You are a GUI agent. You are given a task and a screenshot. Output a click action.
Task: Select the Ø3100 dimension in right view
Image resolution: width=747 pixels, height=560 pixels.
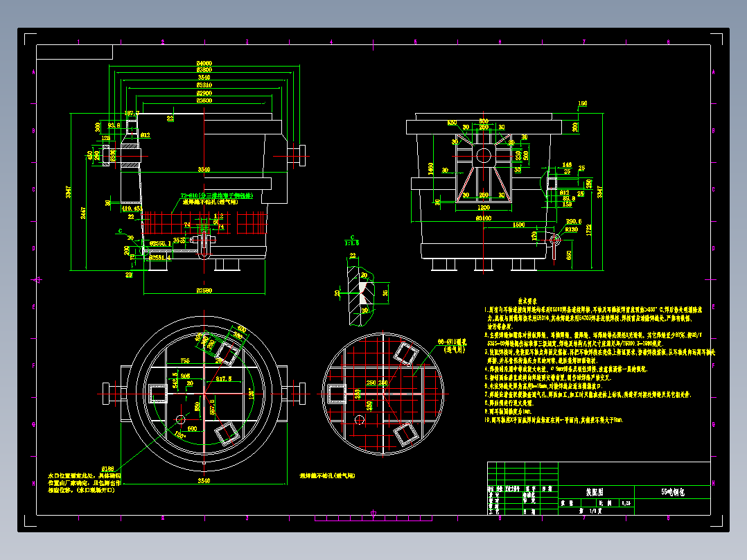point(484,218)
